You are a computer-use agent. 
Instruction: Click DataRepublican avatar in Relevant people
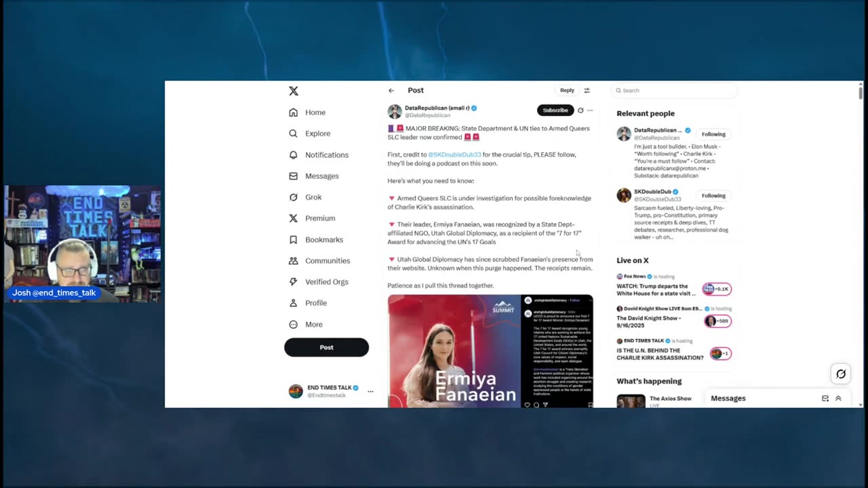pyautogui.click(x=624, y=134)
